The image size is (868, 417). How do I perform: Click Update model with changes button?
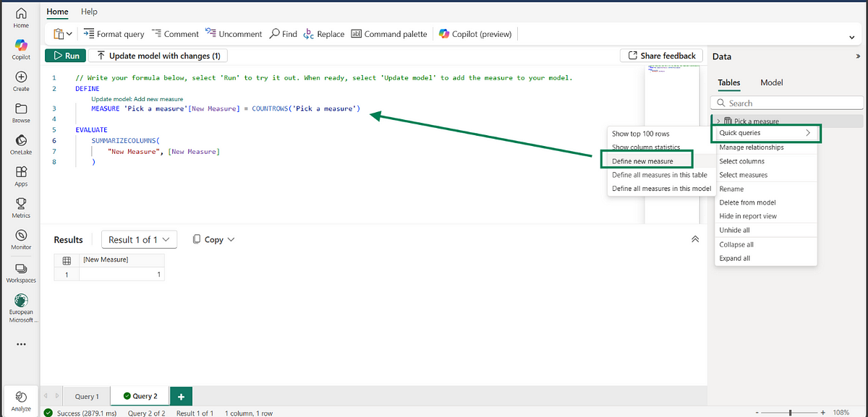coord(158,56)
